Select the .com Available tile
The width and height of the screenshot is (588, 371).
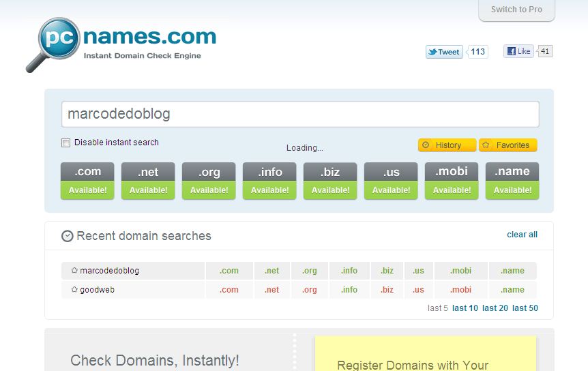(x=87, y=181)
